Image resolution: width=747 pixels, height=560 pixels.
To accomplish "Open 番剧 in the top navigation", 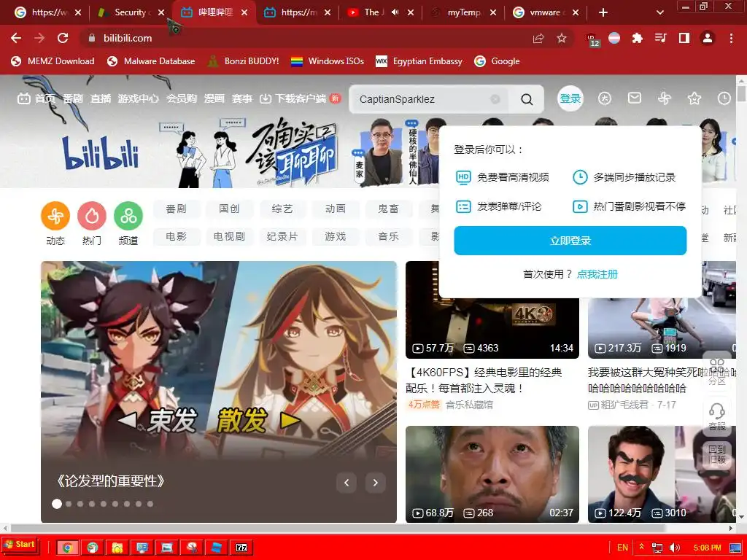I will tap(72, 98).
